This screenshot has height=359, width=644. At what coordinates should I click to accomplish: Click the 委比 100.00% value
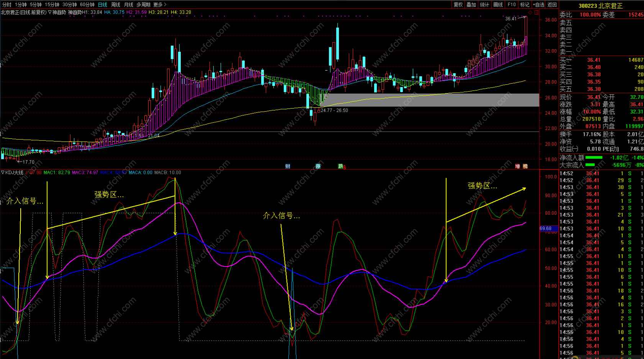click(x=590, y=15)
